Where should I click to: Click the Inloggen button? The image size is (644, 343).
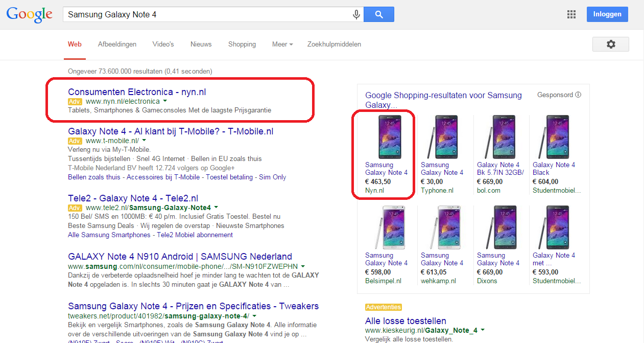point(607,14)
